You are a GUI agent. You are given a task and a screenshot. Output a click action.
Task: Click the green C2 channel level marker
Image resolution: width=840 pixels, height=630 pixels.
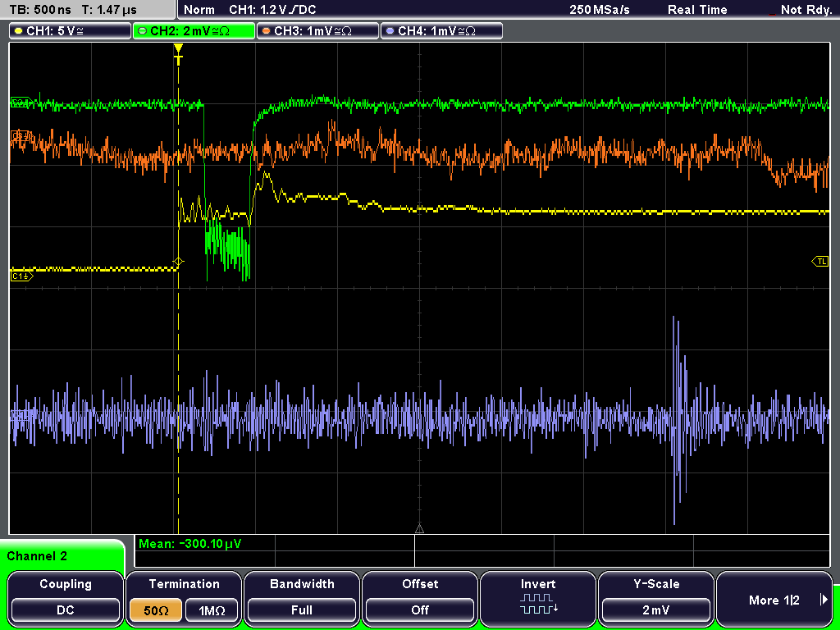(x=21, y=103)
